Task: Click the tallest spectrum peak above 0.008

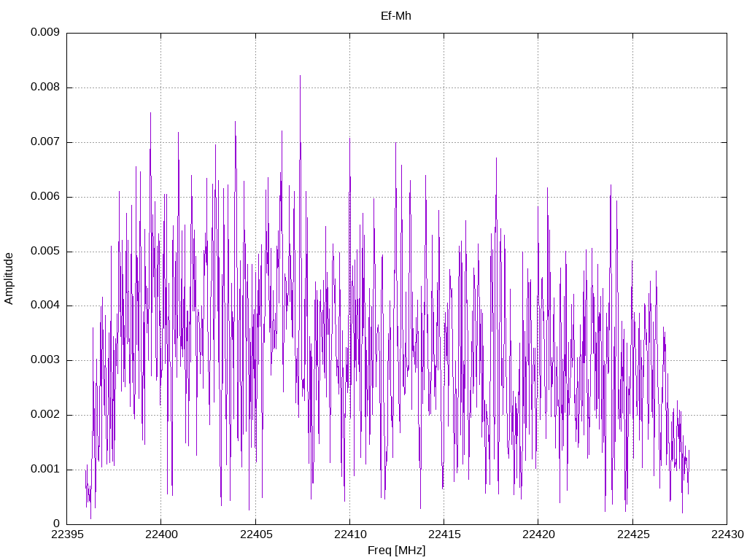Action: (300, 77)
